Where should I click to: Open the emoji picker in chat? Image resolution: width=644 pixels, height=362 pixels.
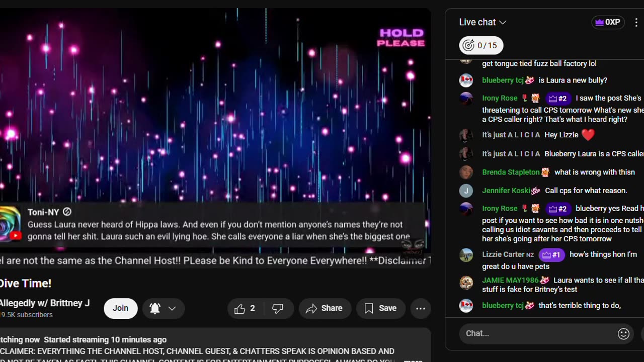coord(623,333)
